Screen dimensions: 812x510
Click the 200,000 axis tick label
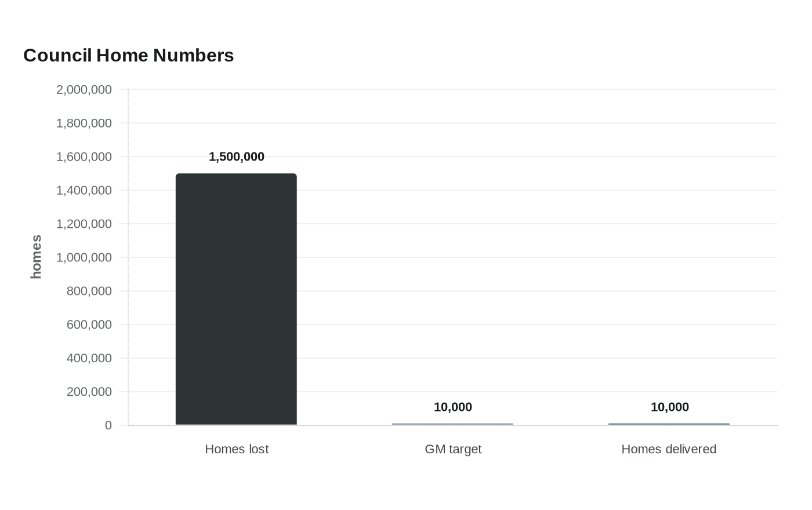(89, 392)
